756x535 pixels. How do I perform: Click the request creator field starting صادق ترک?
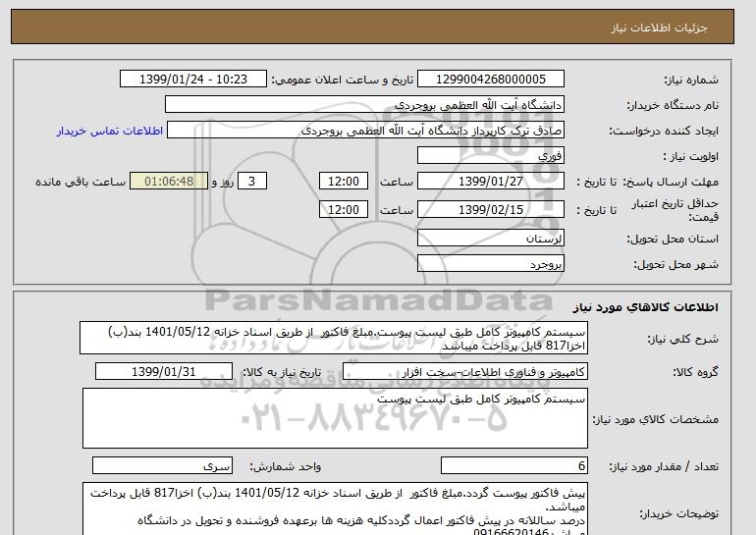point(365,131)
